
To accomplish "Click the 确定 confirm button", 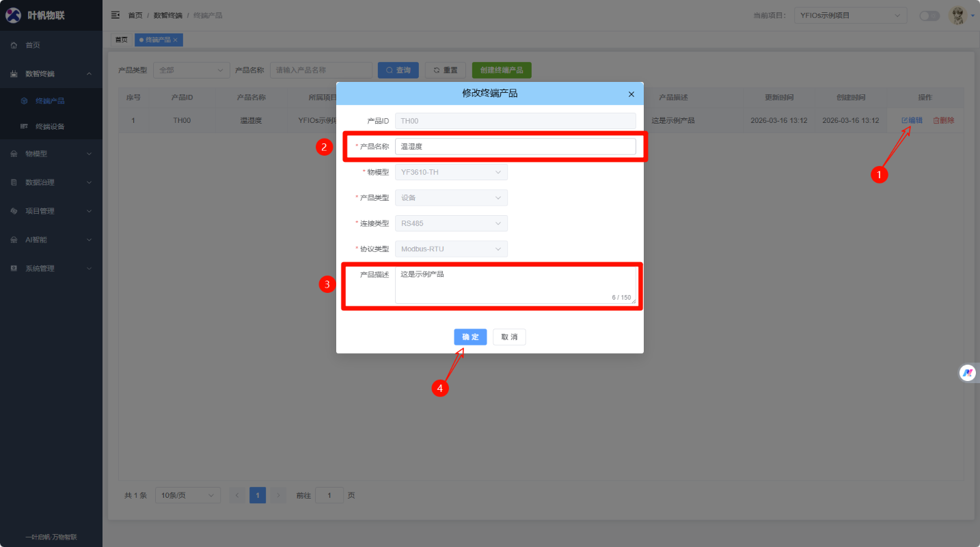I will (470, 337).
